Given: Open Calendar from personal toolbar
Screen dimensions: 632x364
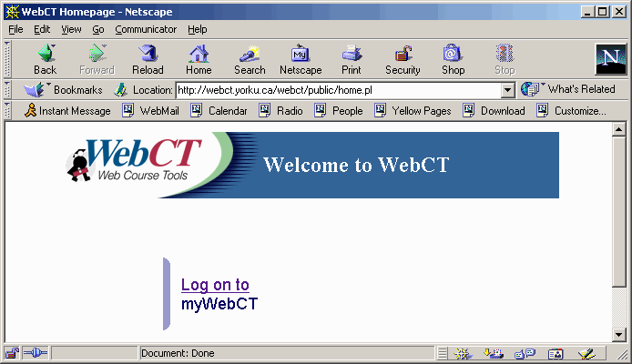Looking at the screenshot, I should click(219, 111).
